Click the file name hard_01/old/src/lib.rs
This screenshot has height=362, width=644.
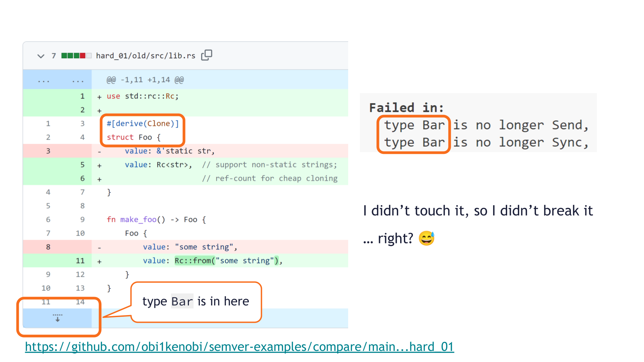145,55
